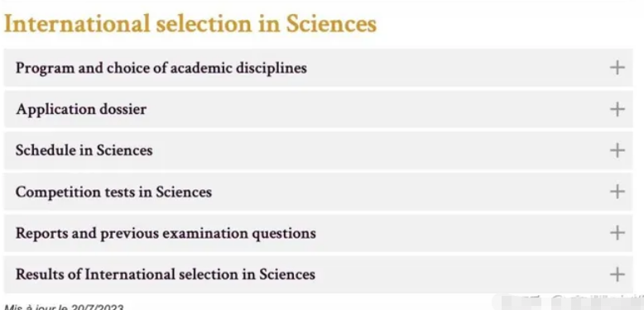Click the plus icon beside Application dossier
The width and height of the screenshot is (644, 310).
(x=618, y=109)
